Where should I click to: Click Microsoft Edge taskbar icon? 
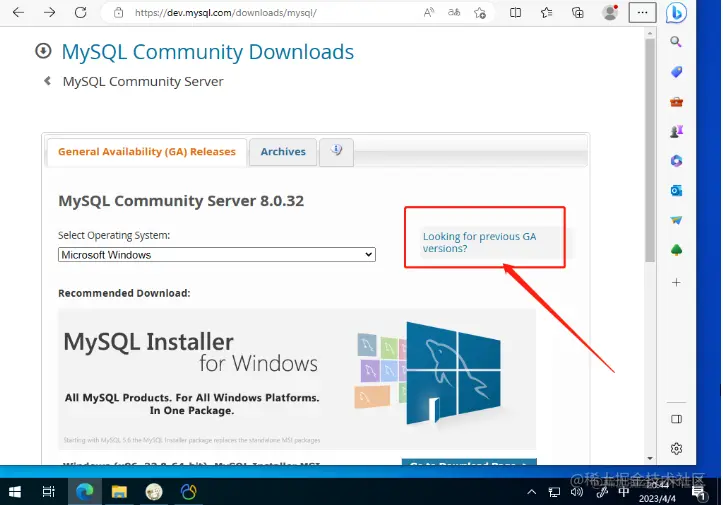85,492
